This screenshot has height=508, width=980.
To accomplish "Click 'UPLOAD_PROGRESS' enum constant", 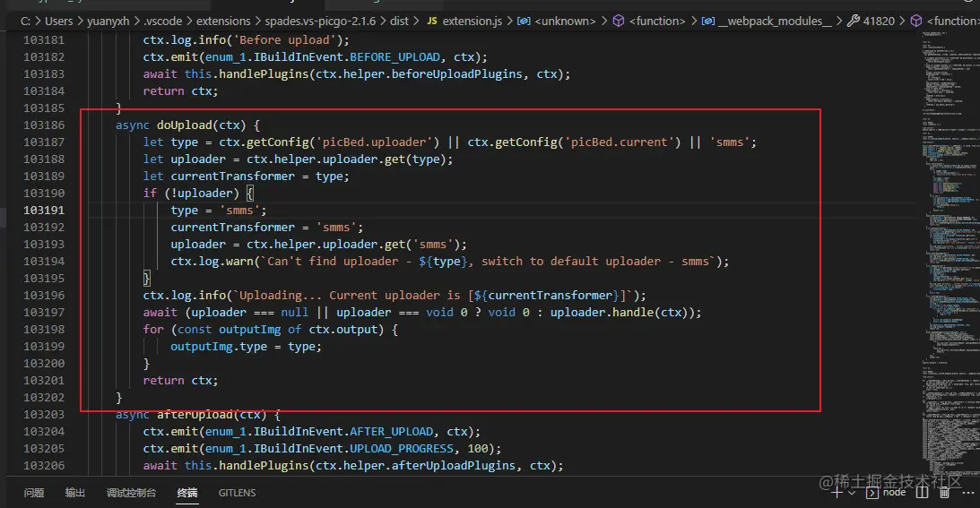I will [x=402, y=448].
